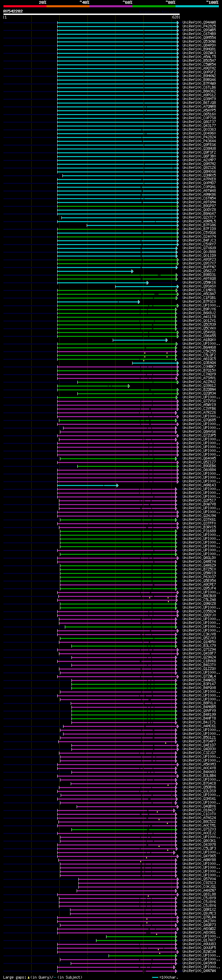Click the cyan alignment bar for A1BQK0
Viewport: 222px width, 980px height.
tap(140, 340)
